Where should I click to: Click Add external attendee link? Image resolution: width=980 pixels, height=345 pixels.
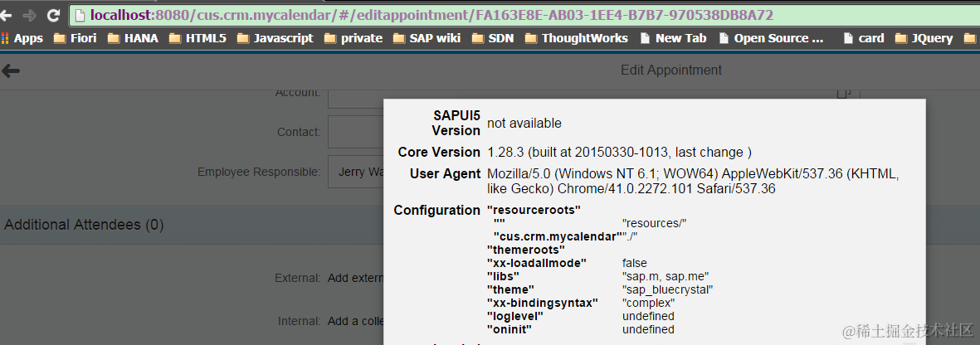tap(355, 278)
